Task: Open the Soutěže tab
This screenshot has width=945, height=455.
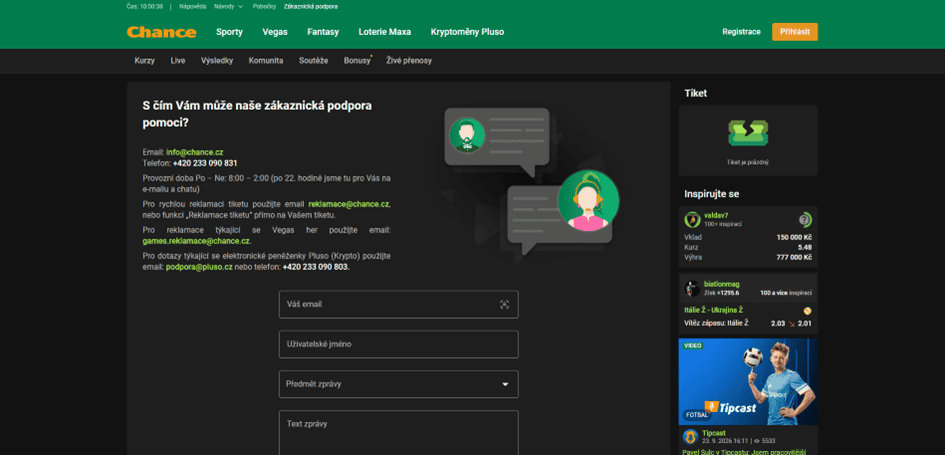Action: pyautogui.click(x=313, y=61)
